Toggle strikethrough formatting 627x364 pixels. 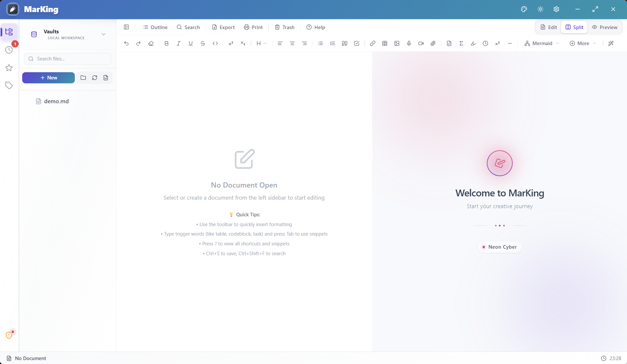[x=203, y=43]
